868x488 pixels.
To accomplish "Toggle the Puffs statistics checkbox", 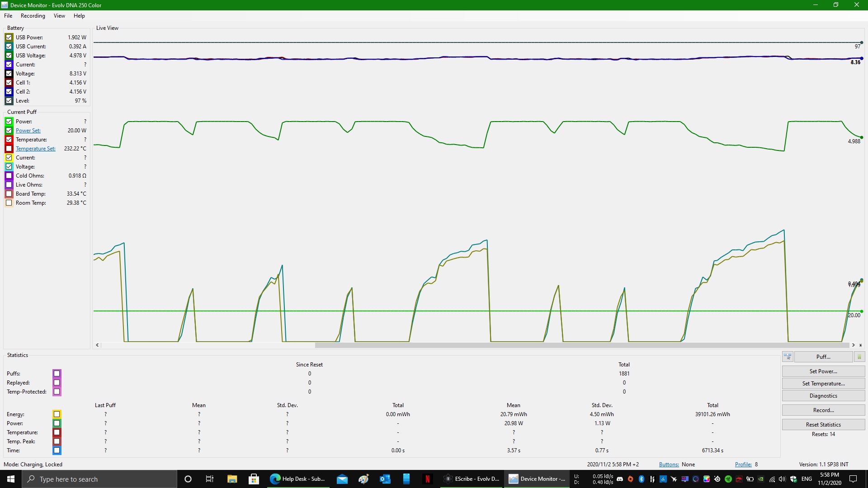I will (x=57, y=374).
